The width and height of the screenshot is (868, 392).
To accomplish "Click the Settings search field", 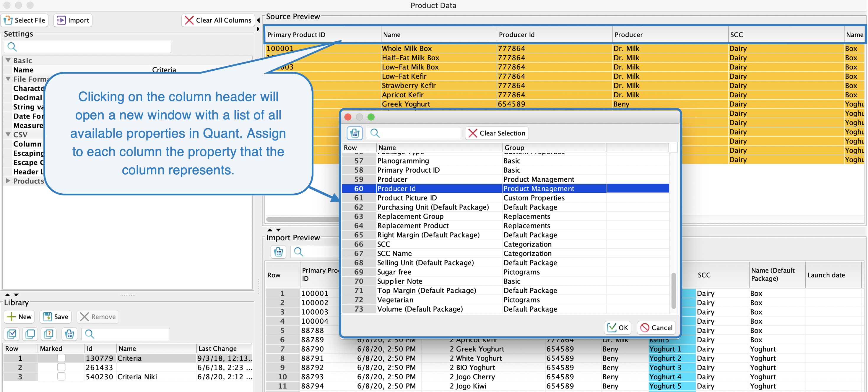I will click(x=88, y=47).
